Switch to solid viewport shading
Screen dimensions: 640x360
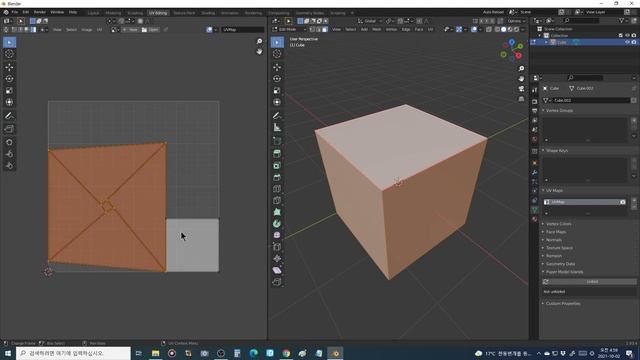(504, 29)
